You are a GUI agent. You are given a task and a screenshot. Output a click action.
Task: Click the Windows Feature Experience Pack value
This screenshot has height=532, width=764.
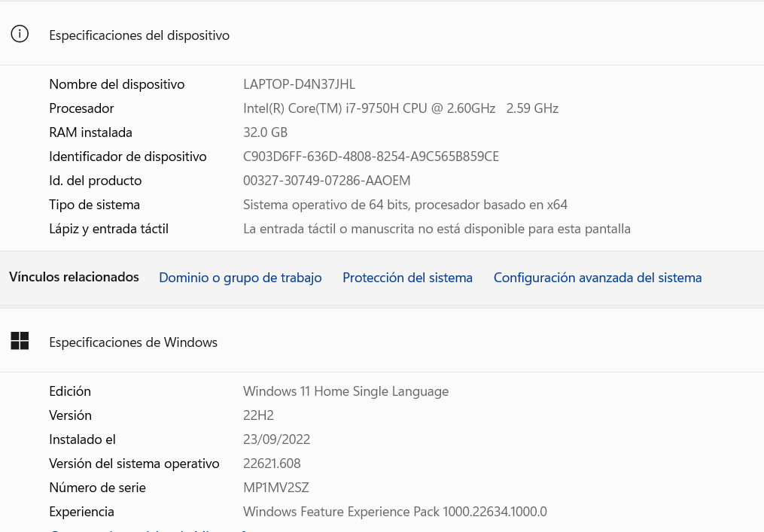[x=394, y=512]
